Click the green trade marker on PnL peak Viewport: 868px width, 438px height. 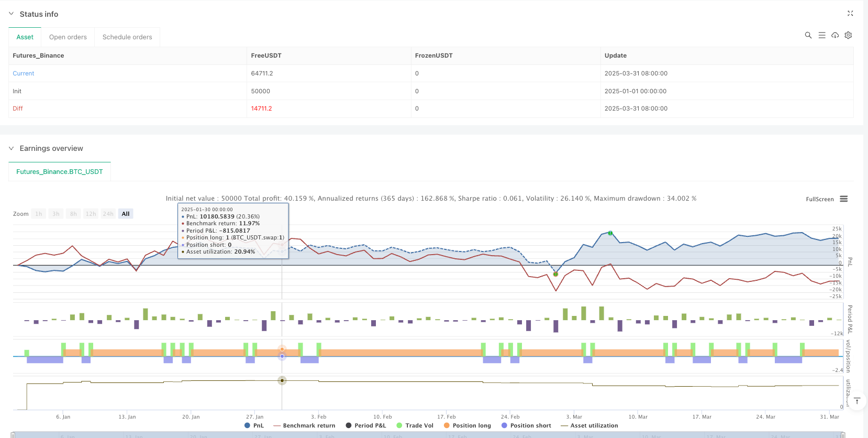(x=610, y=233)
